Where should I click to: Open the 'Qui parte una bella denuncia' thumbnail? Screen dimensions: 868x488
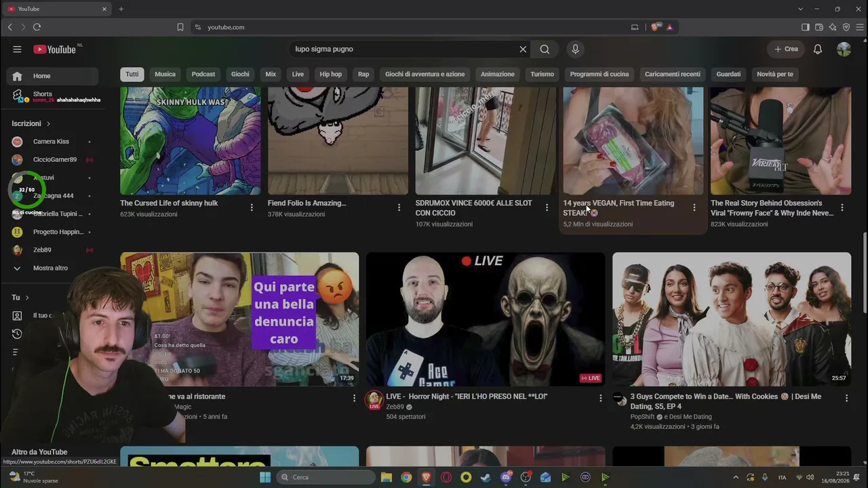point(239,319)
